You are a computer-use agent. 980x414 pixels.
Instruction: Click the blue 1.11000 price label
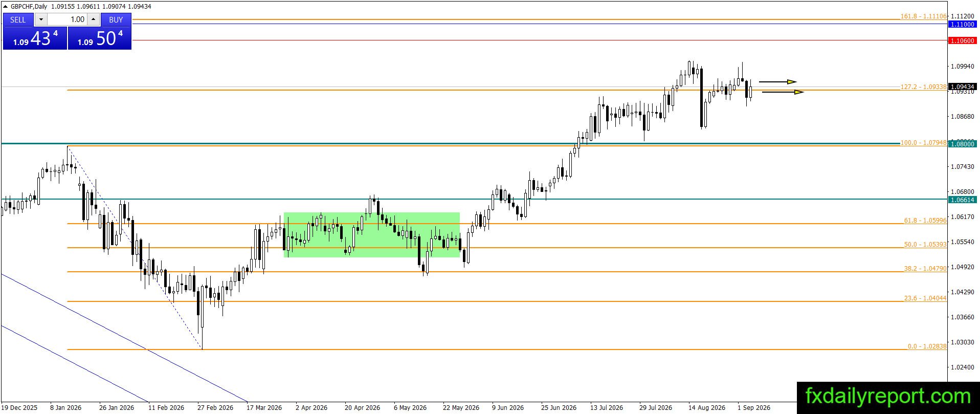[x=962, y=24]
